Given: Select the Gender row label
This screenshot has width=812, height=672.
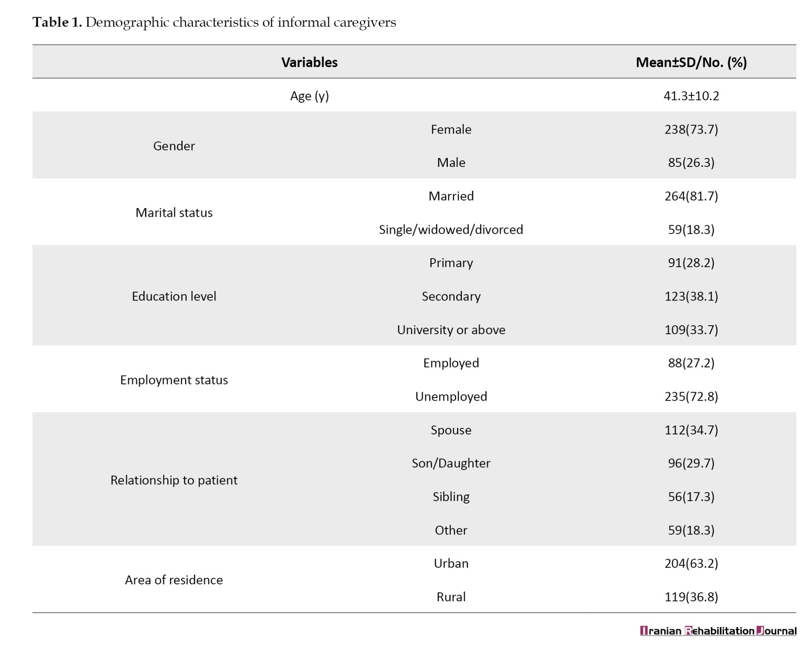Looking at the screenshot, I should (174, 146).
